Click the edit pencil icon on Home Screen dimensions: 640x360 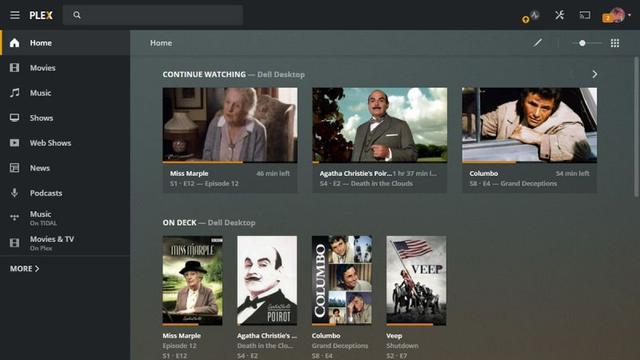point(538,42)
